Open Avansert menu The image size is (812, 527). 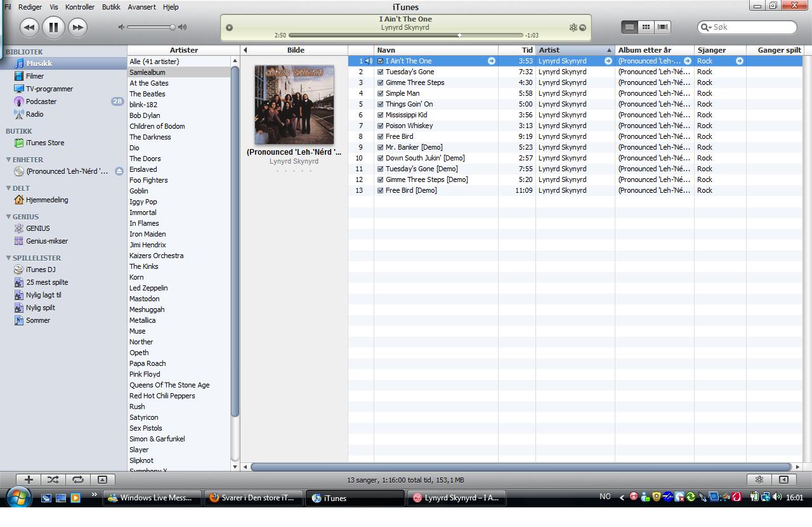[141, 7]
